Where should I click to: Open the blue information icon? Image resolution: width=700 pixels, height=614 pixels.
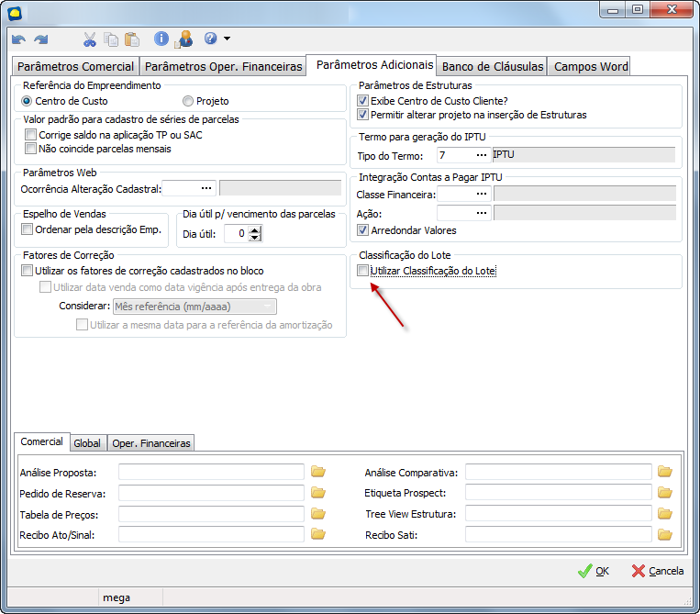click(x=161, y=39)
